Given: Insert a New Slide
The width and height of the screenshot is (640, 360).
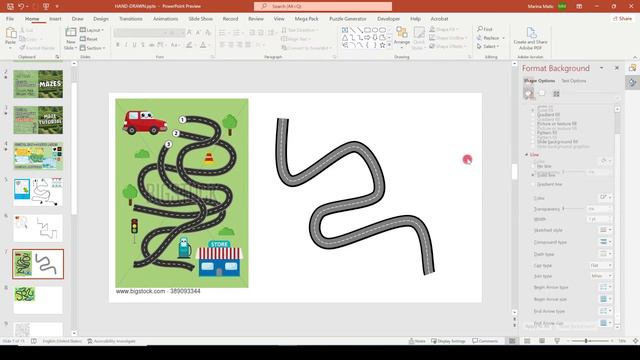Looking at the screenshot, I should [70, 39].
